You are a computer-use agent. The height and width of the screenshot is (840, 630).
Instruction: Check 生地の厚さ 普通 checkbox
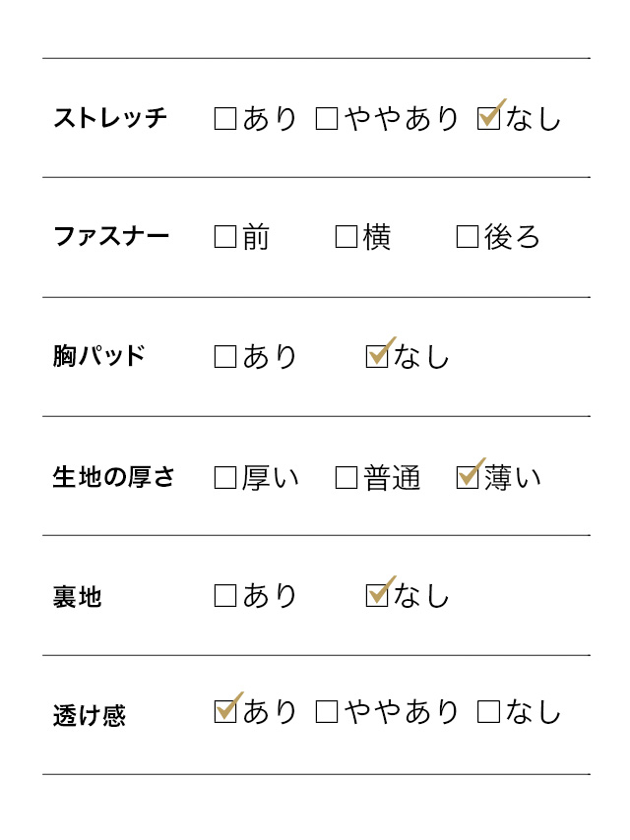346,478
